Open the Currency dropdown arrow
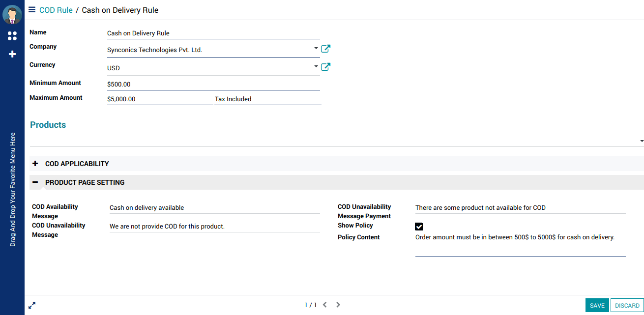Screen dimensions: 644x315 316,67
